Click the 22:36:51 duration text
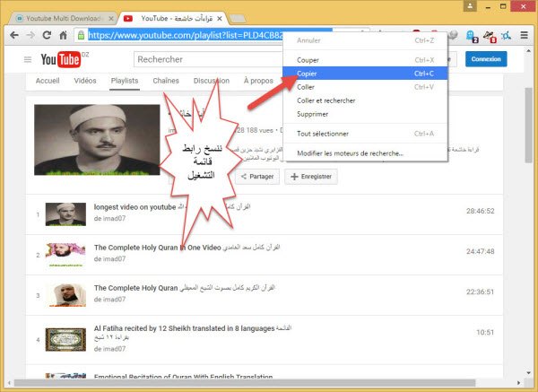 pos(480,292)
